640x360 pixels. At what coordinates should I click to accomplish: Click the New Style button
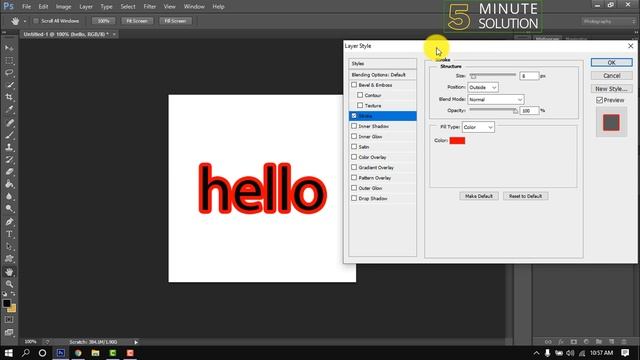(611, 89)
